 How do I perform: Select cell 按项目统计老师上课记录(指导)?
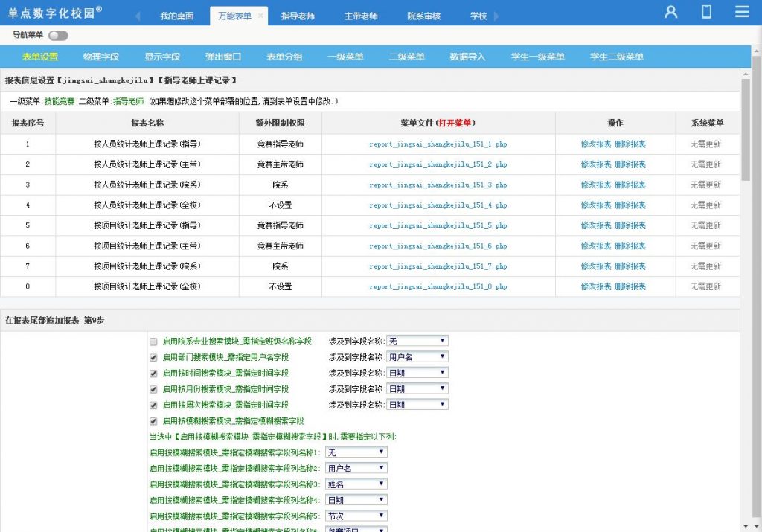[x=147, y=226]
